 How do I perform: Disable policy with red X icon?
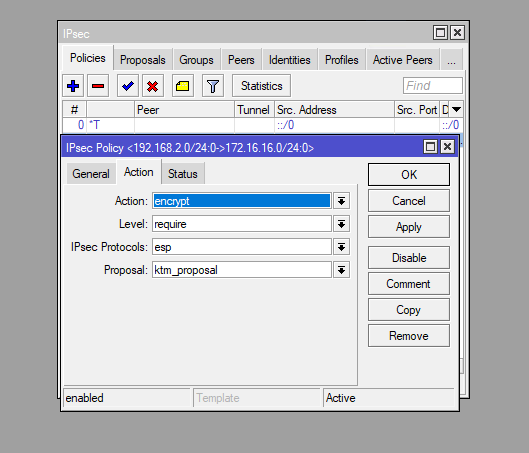click(x=152, y=86)
